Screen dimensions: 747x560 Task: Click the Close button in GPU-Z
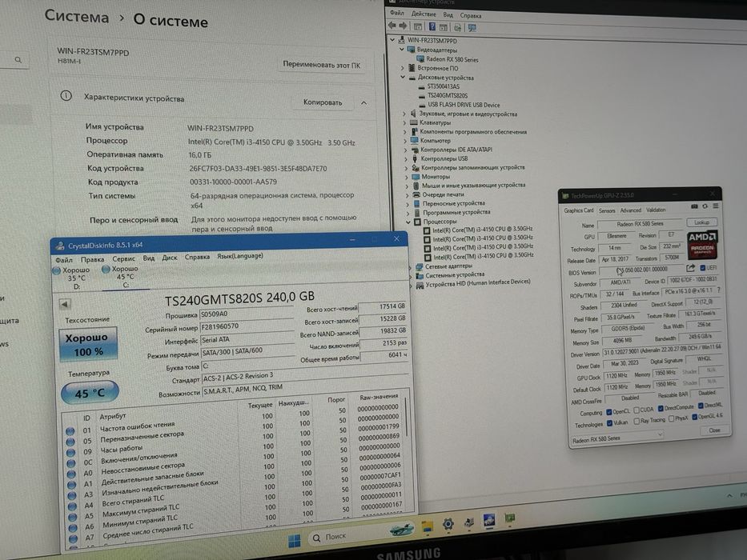tap(714, 430)
